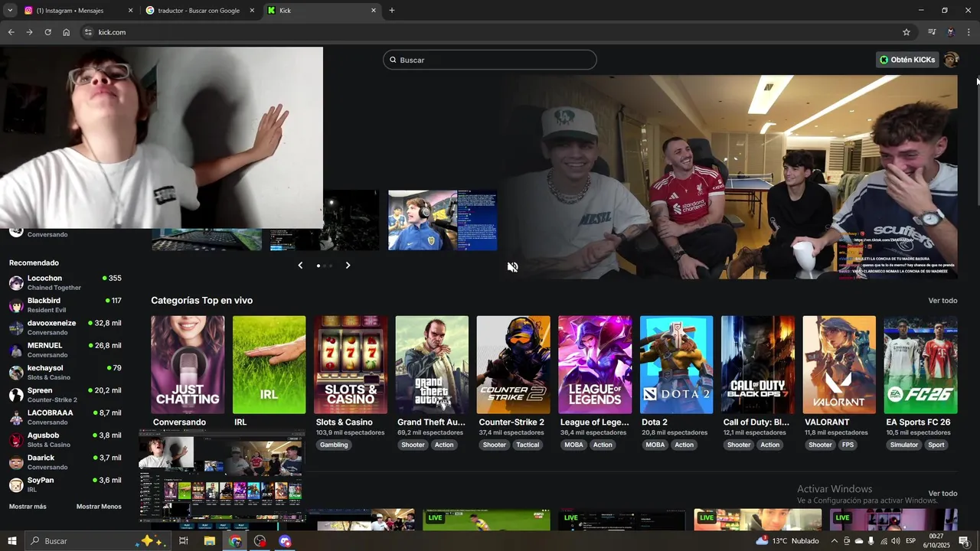Reload the kick.com page
The image size is (980, 551).
pos(47,32)
